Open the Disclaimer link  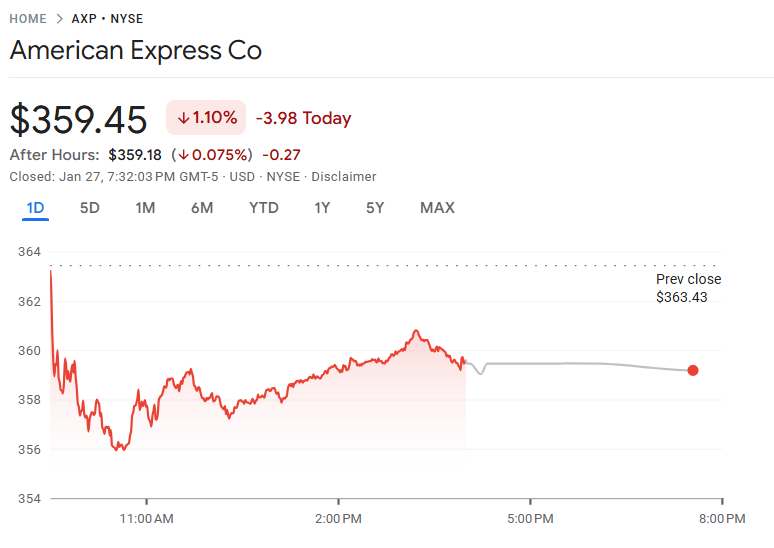(343, 176)
